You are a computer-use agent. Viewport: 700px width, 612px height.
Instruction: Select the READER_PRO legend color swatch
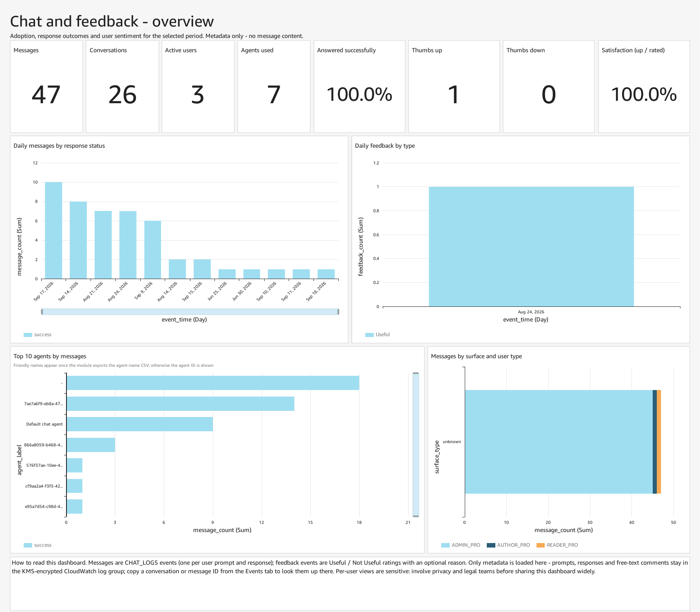pos(541,545)
